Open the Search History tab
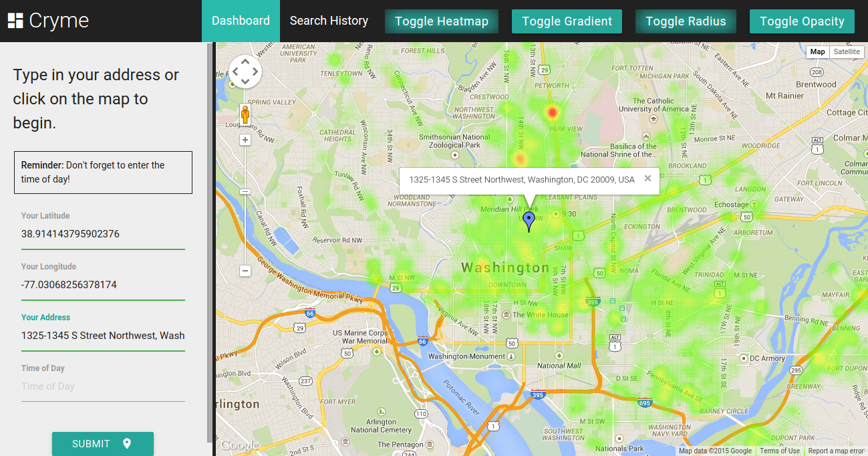868x456 pixels. tap(329, 21)
